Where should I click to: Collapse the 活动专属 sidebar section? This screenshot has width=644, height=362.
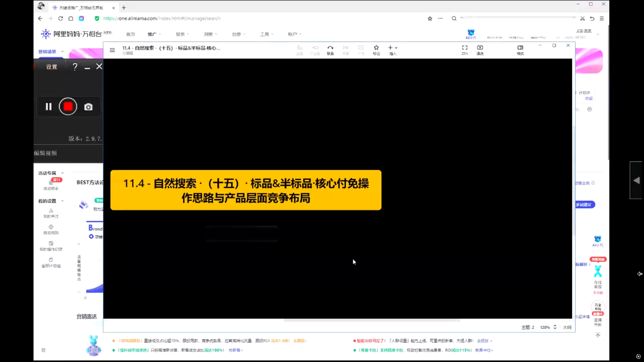click(x=62, y=173)
